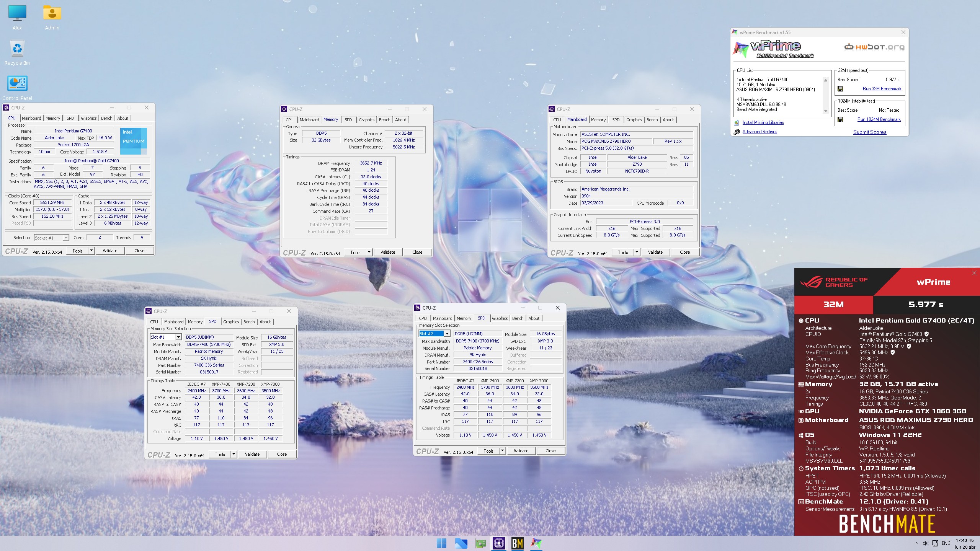Image resolution: width=980 pixels, height=551 pixels.
Task: Click the DRAM Frequency value 3652.7 MHz
Action: pyautogui.click(x=371, y=163)
